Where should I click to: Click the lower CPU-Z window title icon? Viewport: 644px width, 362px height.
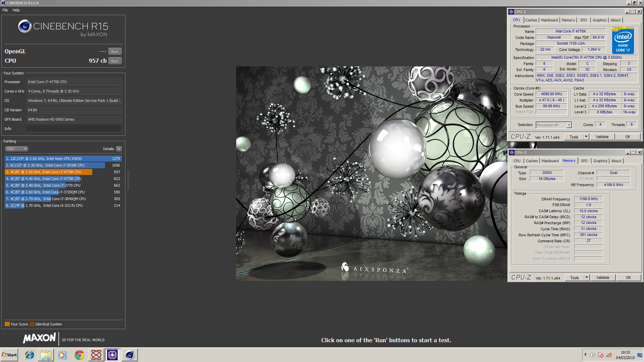[512, 153]
